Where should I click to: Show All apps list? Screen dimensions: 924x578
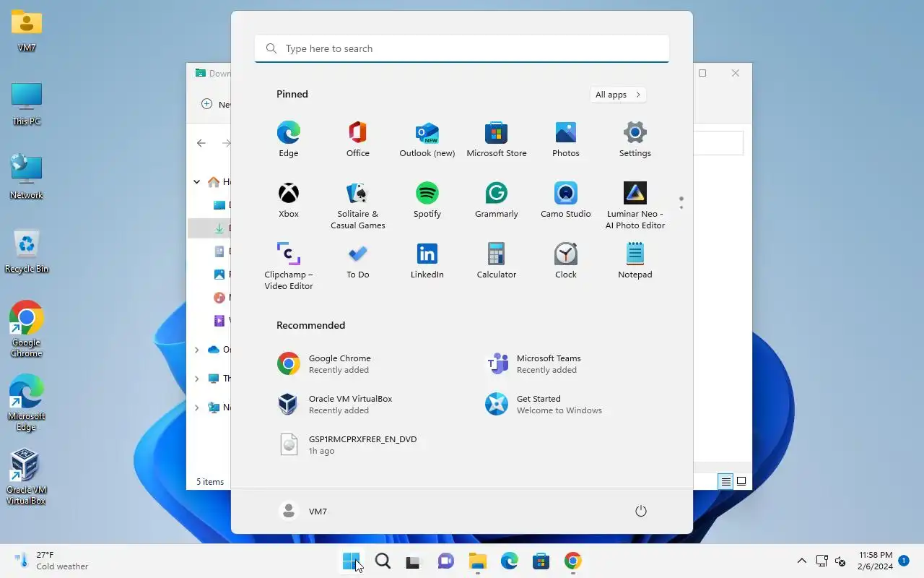click(x=617, y=95)
